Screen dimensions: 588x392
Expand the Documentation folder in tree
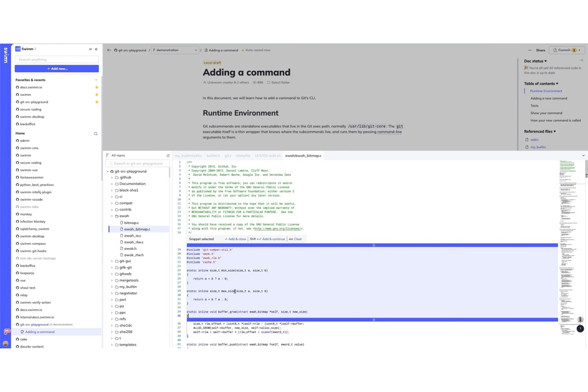point(112,184)
